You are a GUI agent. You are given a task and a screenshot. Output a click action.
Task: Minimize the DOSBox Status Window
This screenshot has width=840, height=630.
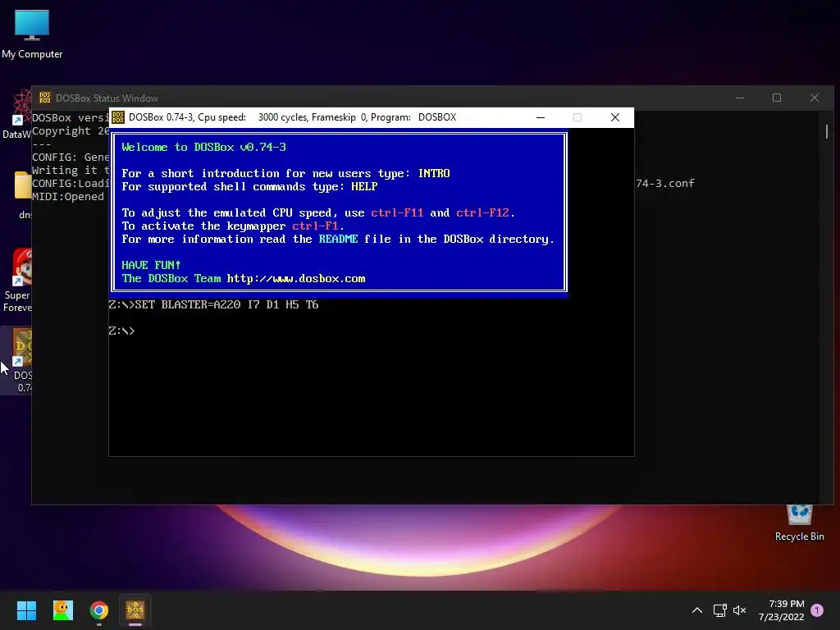[740, 98]
